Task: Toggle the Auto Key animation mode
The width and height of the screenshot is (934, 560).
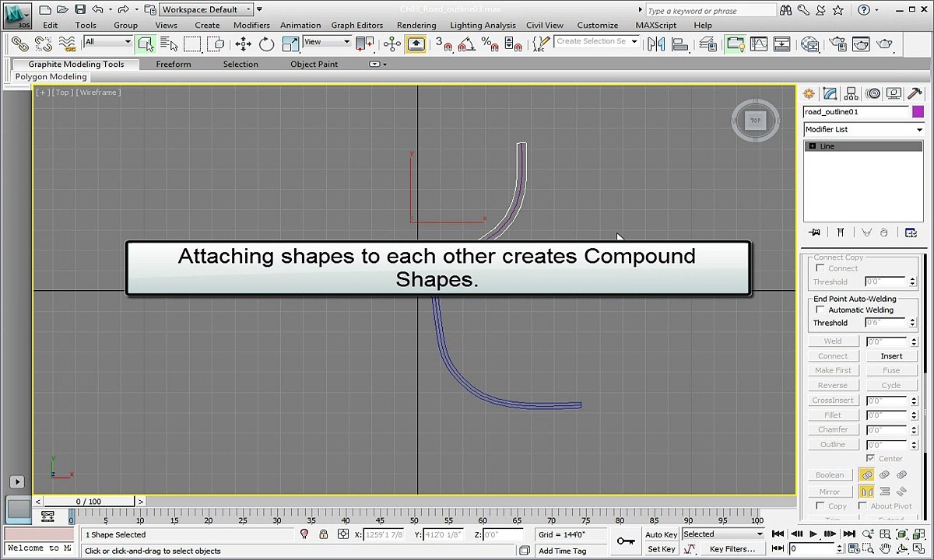Action: [661, 534]
